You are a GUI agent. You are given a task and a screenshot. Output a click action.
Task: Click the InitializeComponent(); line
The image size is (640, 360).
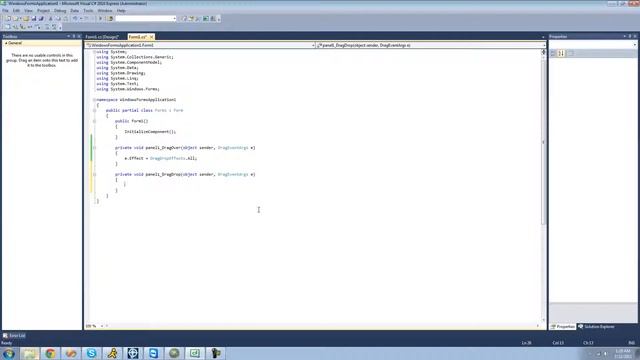pyautogui.click(x=150, y=132)
